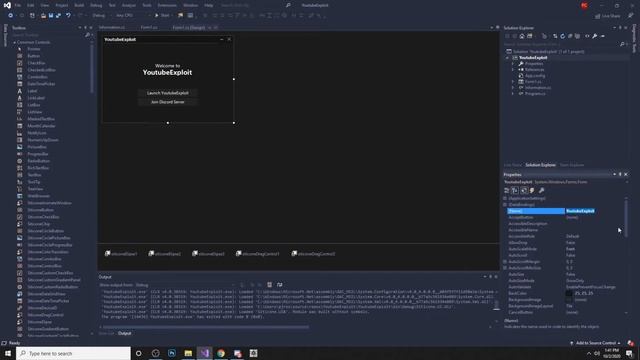Expand the Properties node in Solution Explorer
Image resolution: width=640 pixels, height=360 pixels.
coord(513,64)
